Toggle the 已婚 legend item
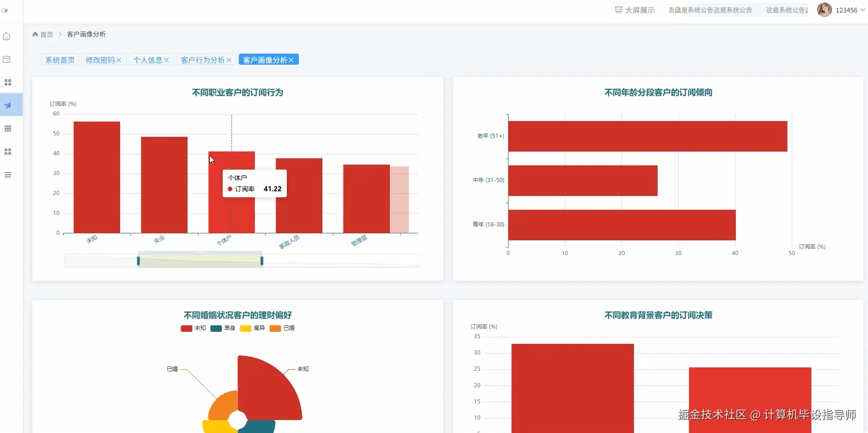The image size is (868, 433). pyautogui.click(x=282, y=328)
